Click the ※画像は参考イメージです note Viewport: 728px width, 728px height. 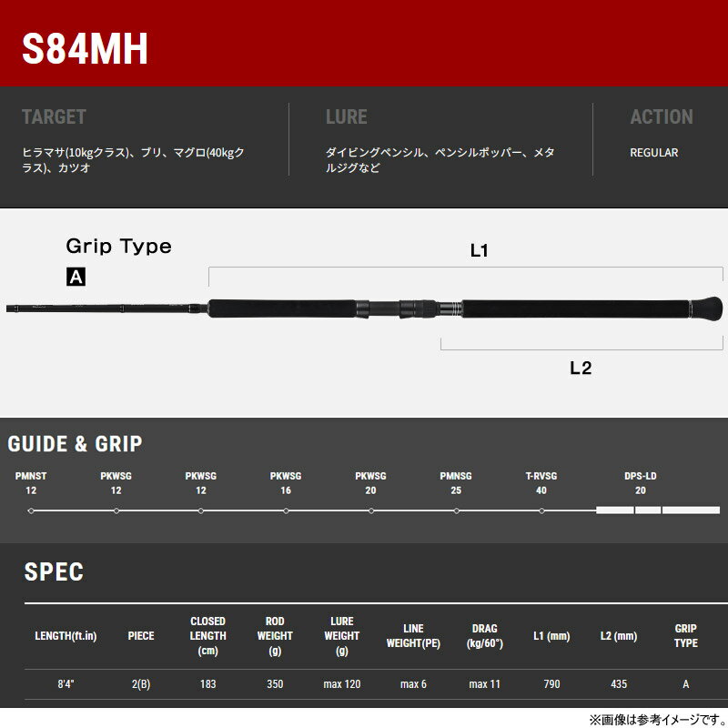pyautogui.click(x=657, y=720)
